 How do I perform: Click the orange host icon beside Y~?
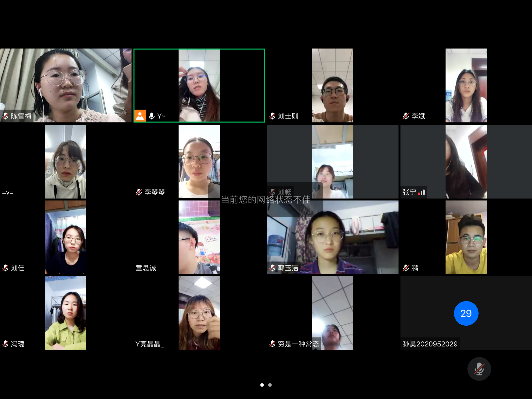coord(140,116)
